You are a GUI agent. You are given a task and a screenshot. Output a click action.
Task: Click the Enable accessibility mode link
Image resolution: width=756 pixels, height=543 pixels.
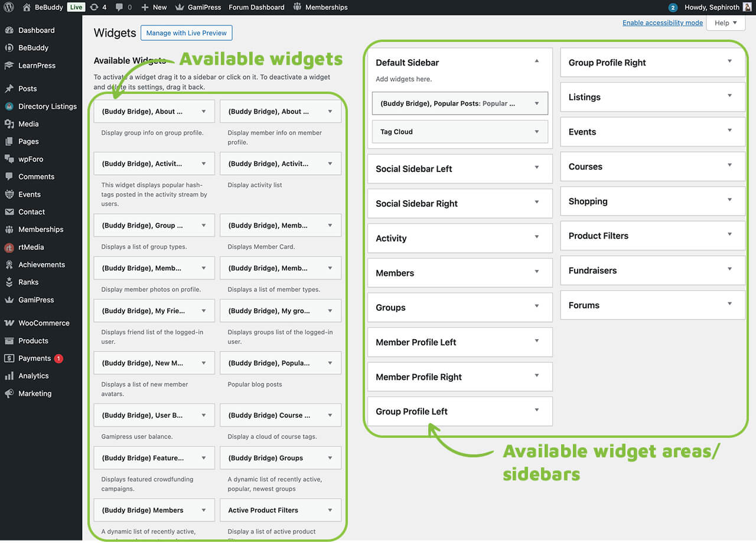(x=662, y=23)
